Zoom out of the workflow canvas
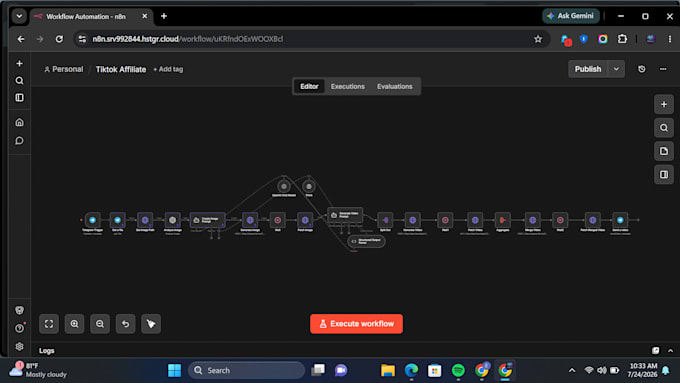 100,324
